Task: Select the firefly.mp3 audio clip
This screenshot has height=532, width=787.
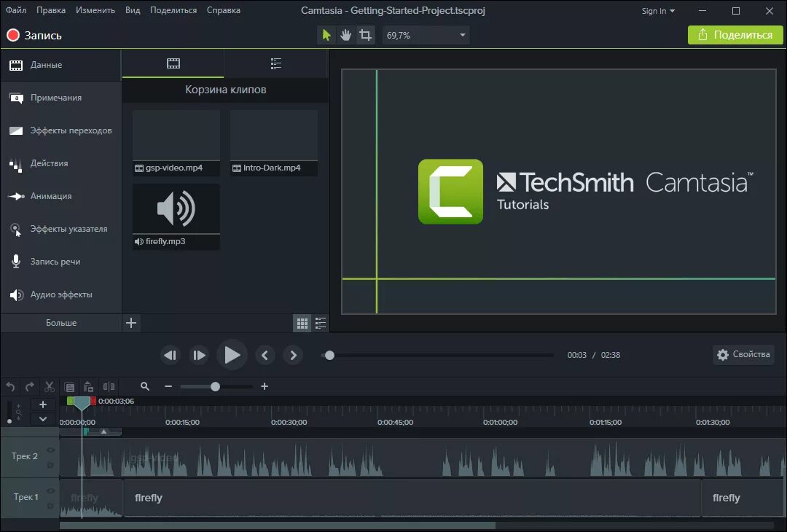Action: pos(176,216)
